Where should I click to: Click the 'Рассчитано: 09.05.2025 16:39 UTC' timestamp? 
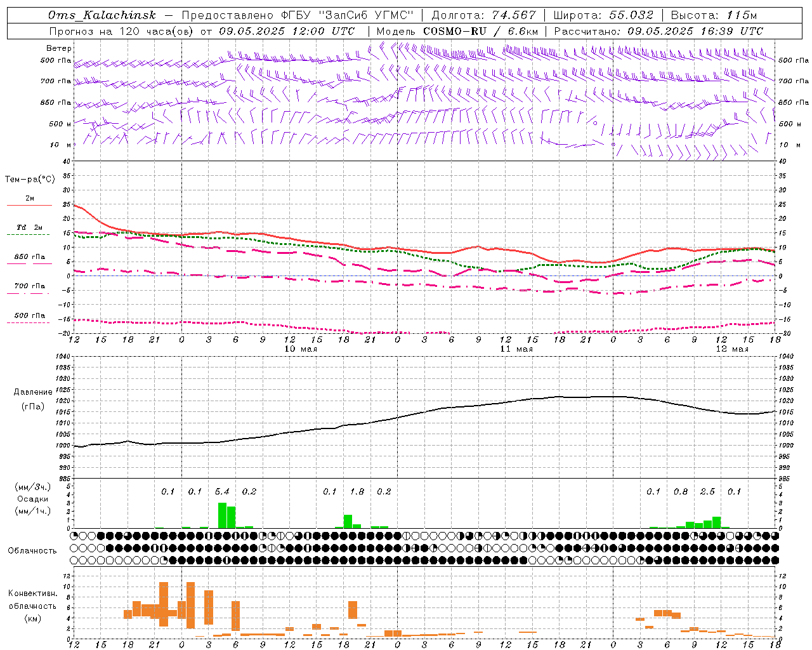click(x=658, y=31)
